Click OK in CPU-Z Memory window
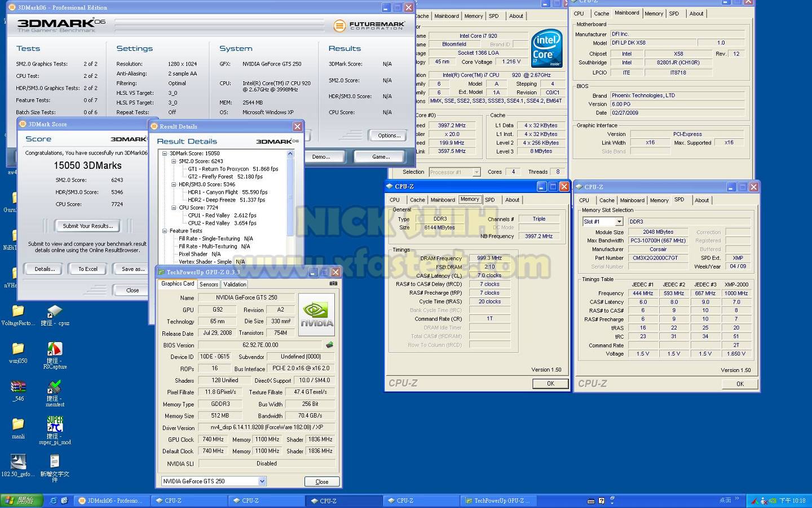 (550, 384)
